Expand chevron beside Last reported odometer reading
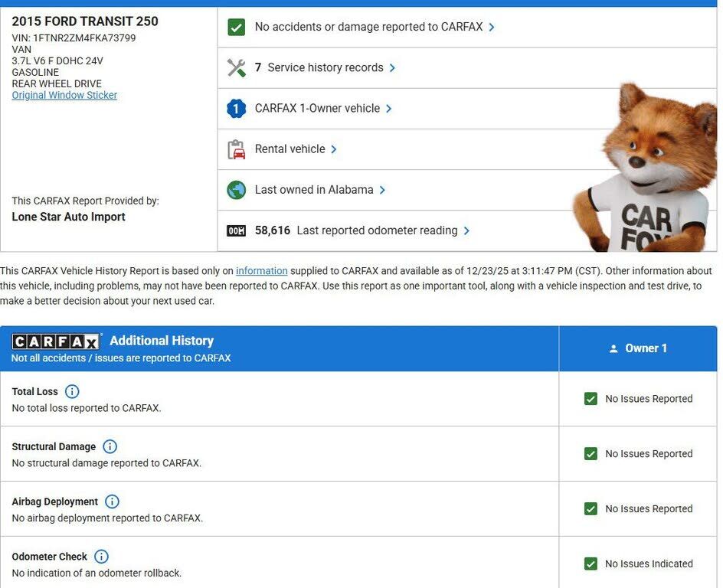Viewport: 723px width, 588px height. [466, 231]
